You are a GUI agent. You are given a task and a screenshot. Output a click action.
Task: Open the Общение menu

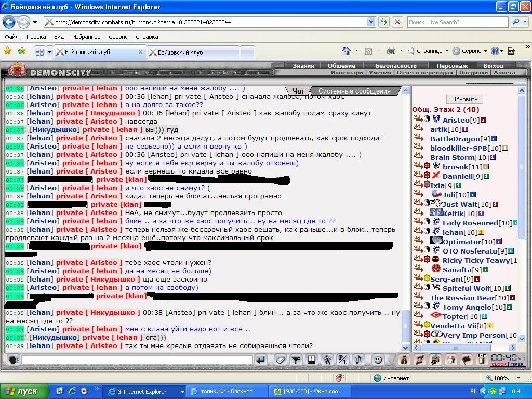341,65
